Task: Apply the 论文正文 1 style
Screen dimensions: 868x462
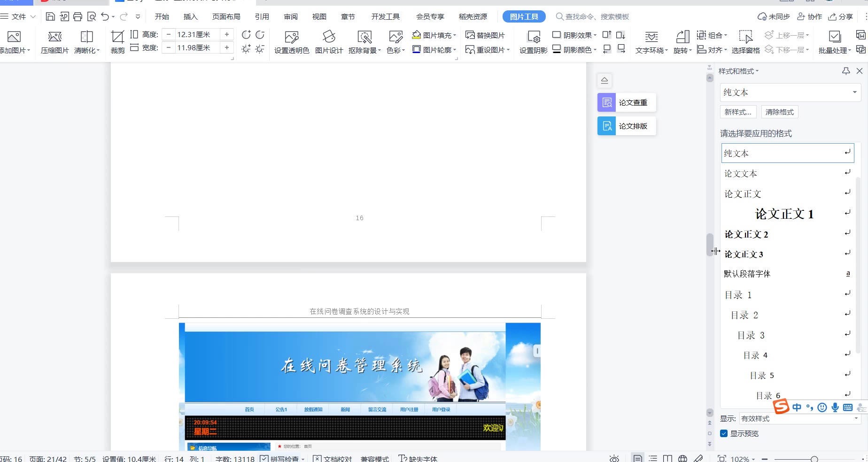Action: point(787,214)
